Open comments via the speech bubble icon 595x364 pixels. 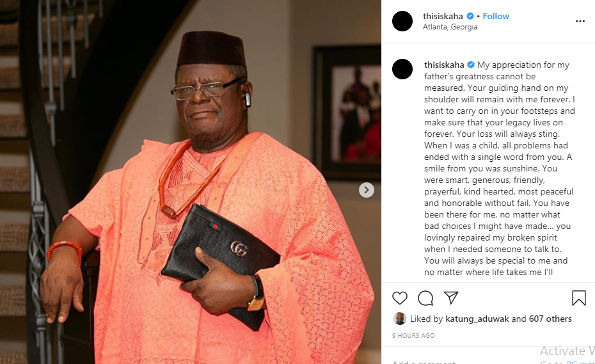[425, 298]
